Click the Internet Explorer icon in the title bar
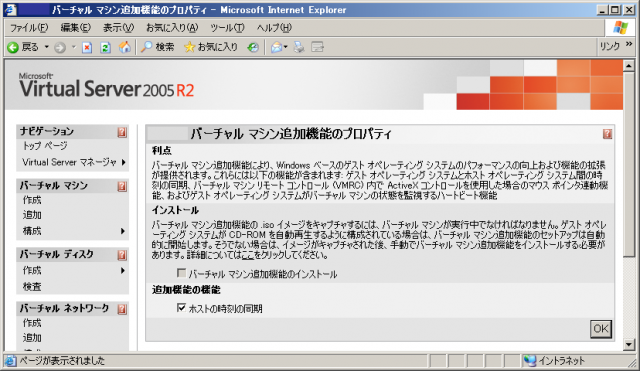This screenshot has height=371, width=640. coord(10,9)
